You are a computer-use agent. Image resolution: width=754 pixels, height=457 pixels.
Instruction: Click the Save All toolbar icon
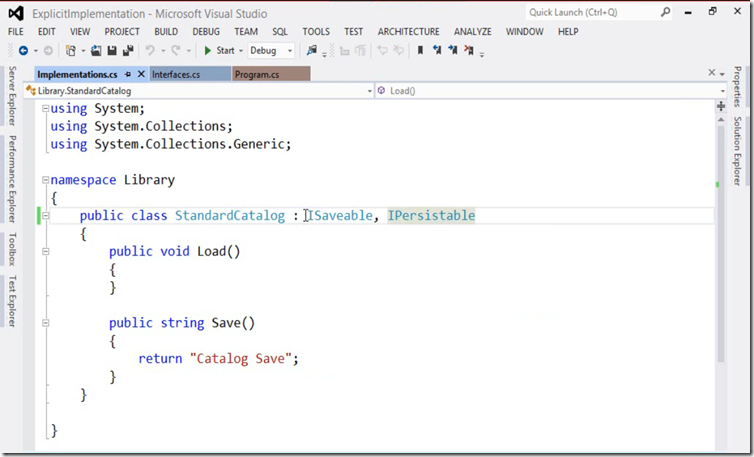(x=128, y=51)
